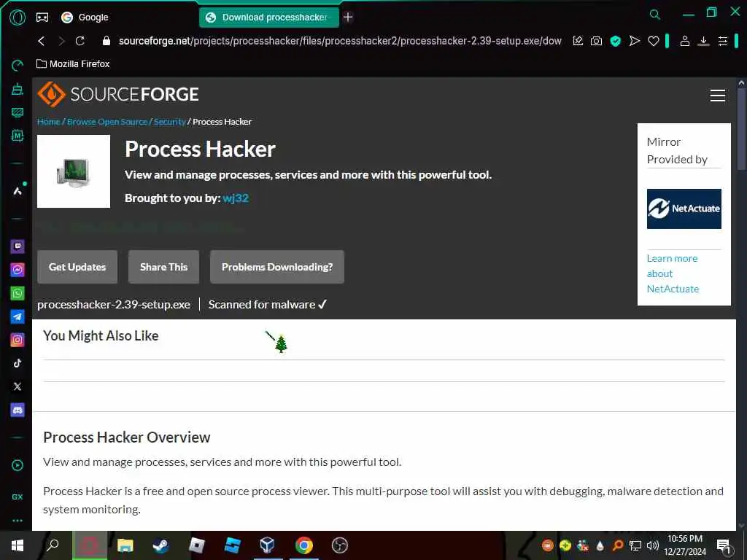The height and width of the screenshot is (560, 747).
Task: Open WhatsApp in the sidebar
Action: click(x=18, y=293)
